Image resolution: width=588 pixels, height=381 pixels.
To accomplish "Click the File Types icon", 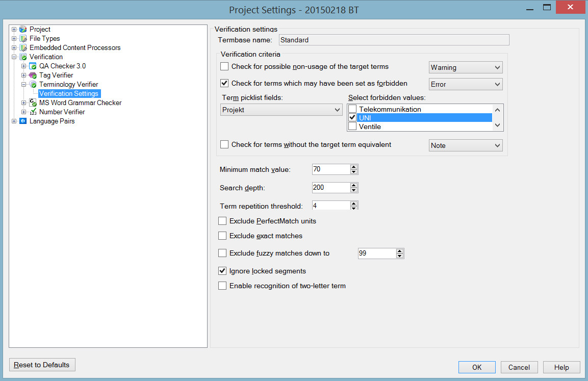I will click(23, 38).
